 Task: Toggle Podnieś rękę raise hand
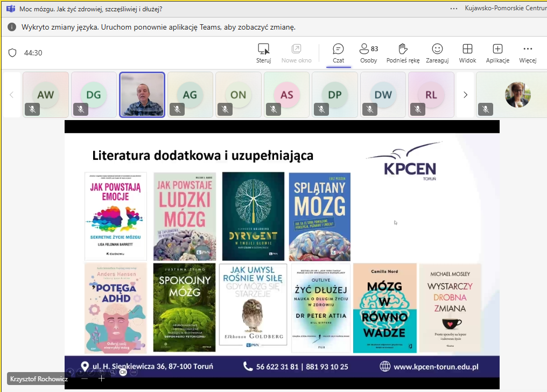click(403, 53)
